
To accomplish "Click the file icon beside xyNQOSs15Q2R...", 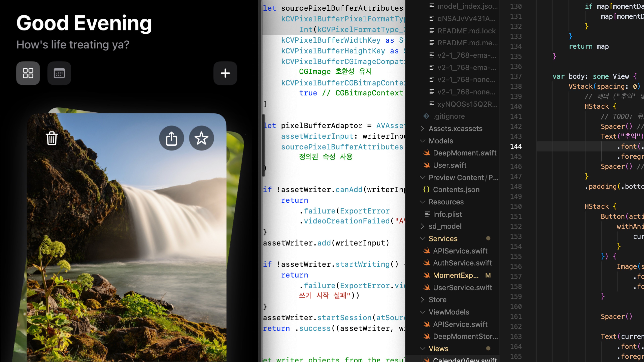I will pos(432,104).
